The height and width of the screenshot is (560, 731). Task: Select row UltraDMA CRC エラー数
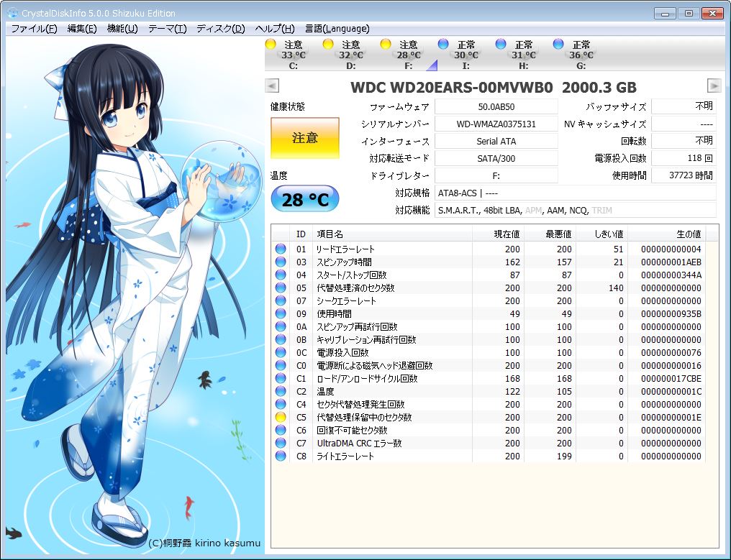click(x=488, y=443)
